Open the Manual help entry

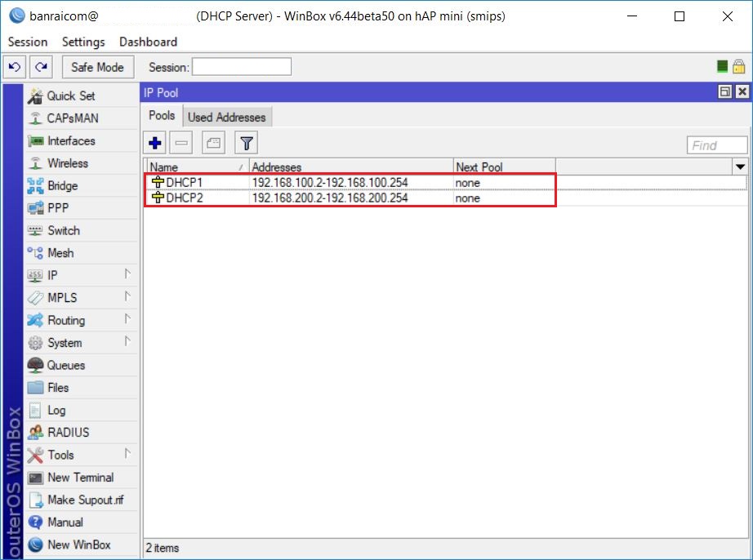point(81,522)
